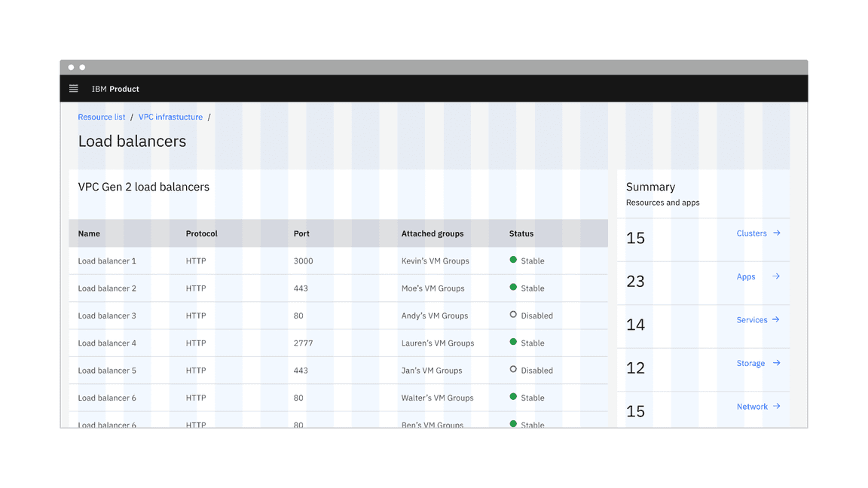This screenshot has width=868, height=488.
Task: Click the arrow icon next to Apps
Action: pyautogui.click(x=776, y=276)
